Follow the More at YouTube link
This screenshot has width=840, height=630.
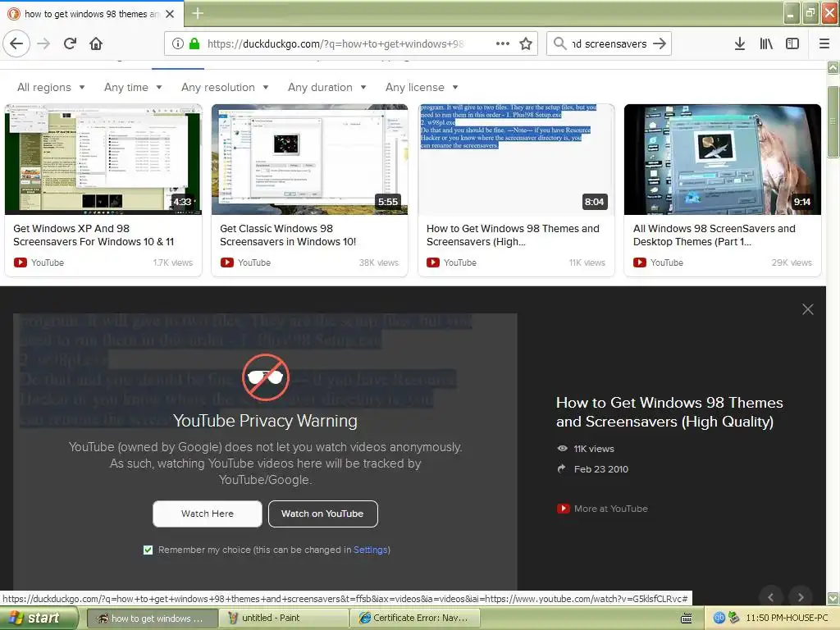click(610, 509)
